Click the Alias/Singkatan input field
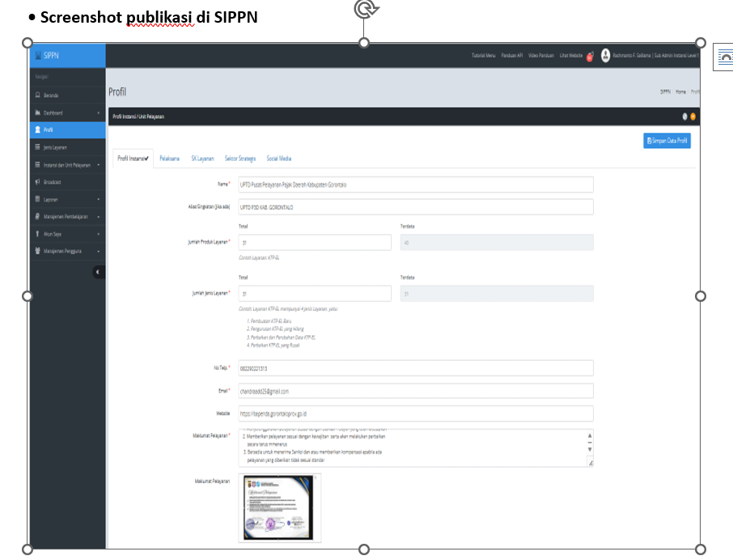This screenshot has height=560, width=733. pos(416,207)
